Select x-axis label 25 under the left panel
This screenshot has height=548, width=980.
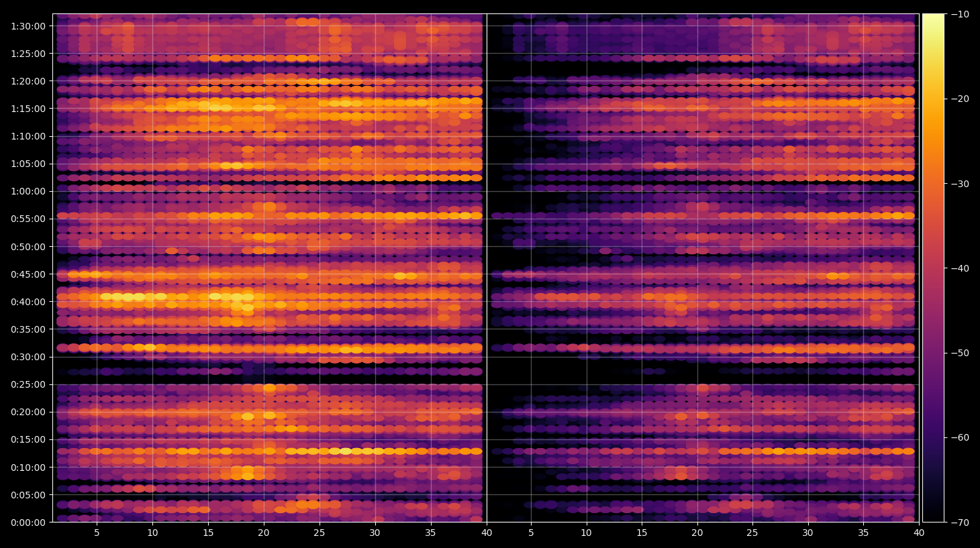pos(319,533)
